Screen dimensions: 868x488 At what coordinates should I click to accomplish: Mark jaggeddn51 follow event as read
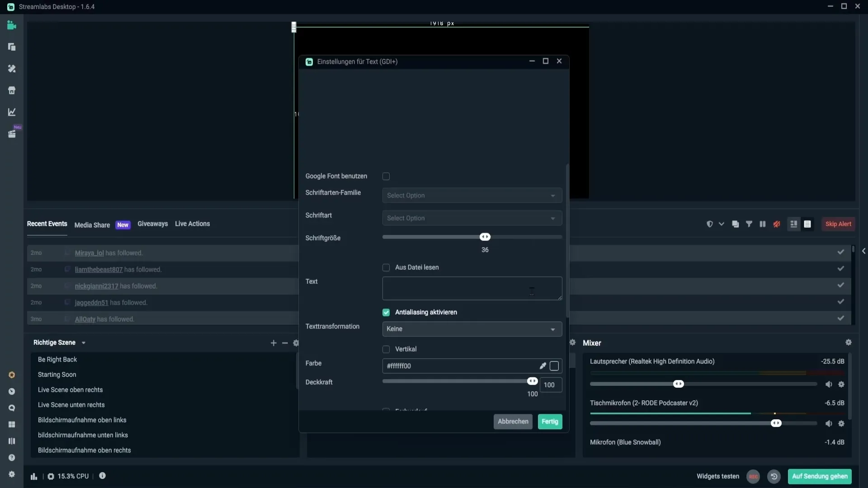pos(840,302)
